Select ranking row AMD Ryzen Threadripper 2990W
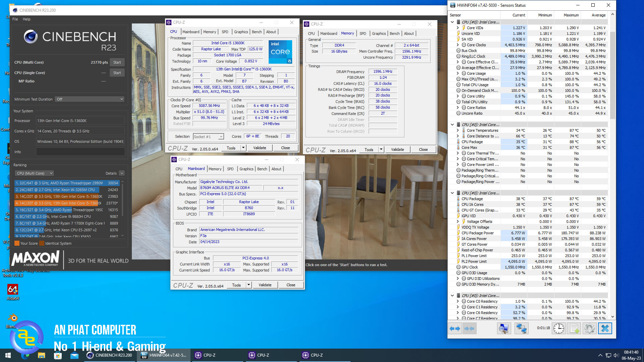Screen dimensions: 644x362 tap(67, 183)
